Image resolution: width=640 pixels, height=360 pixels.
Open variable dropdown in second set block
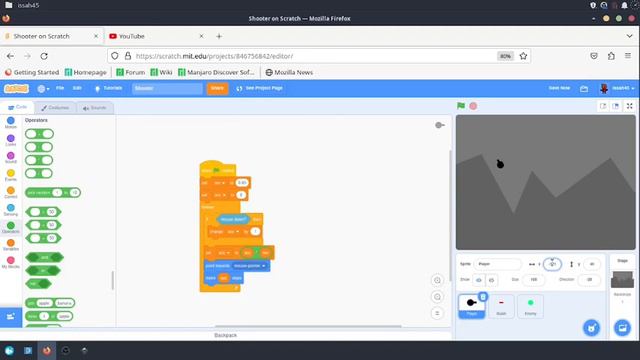pos(220,195)
